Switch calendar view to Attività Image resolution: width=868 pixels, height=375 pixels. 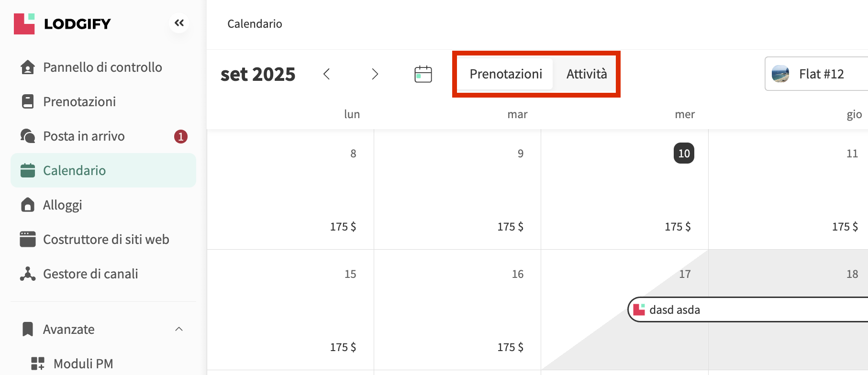[x=587, y=74]
